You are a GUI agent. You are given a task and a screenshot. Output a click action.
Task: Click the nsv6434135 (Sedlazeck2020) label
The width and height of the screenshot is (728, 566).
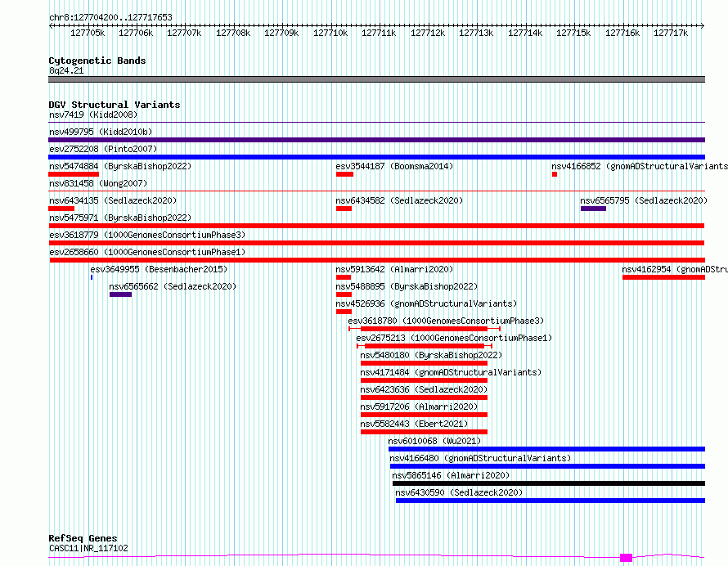113,200
